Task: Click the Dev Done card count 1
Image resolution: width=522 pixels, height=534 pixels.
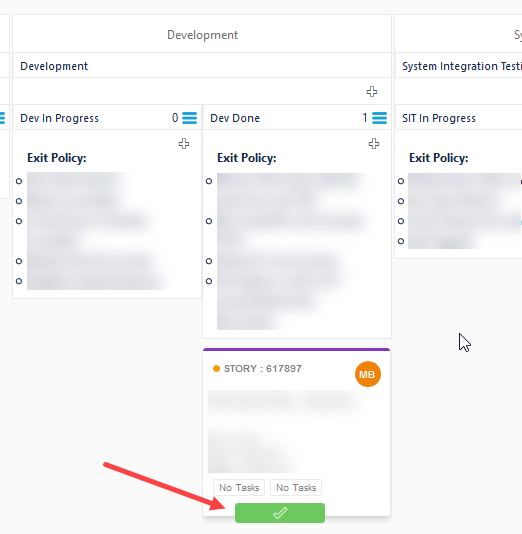Action: [x=365, y=118]
